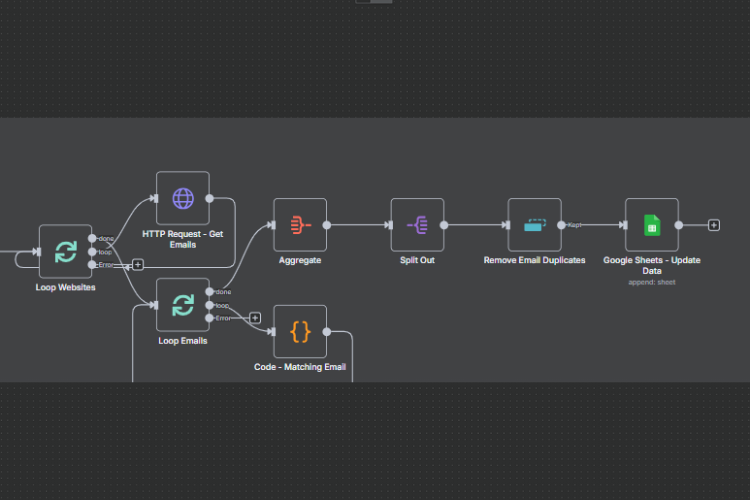Click Split Out node output connector

[x=444, y=225]
